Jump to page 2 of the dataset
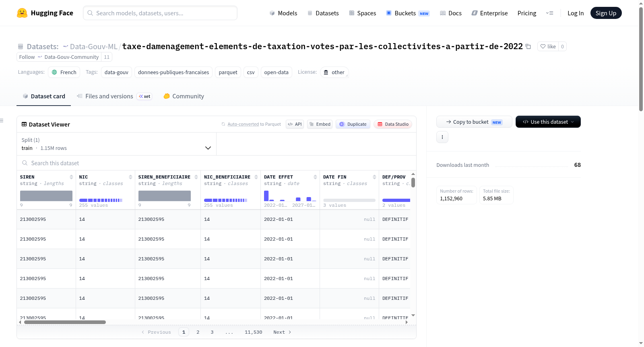 [x=198, y=332]
